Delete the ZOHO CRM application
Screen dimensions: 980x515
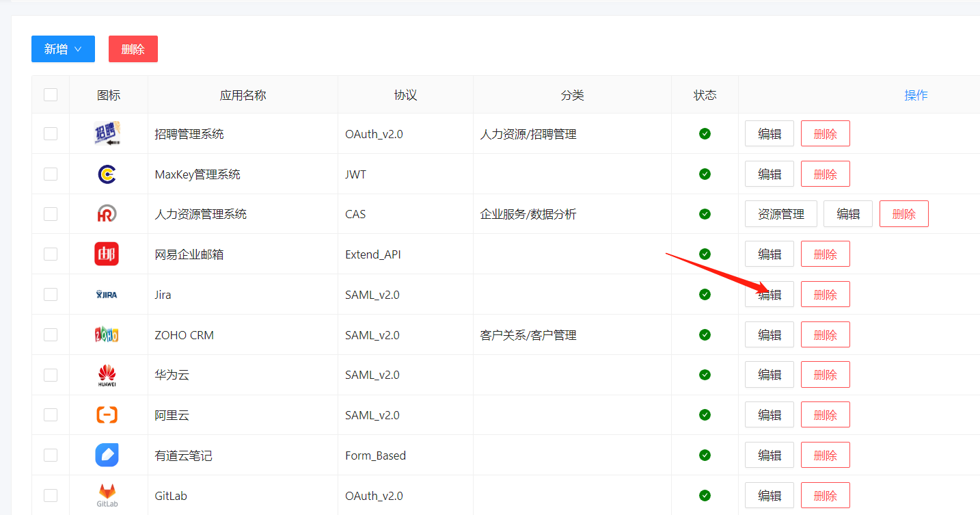(x=826, y=334)
